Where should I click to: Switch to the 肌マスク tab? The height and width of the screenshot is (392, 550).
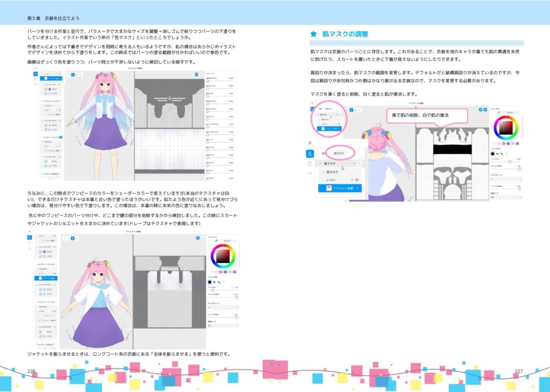338,153
